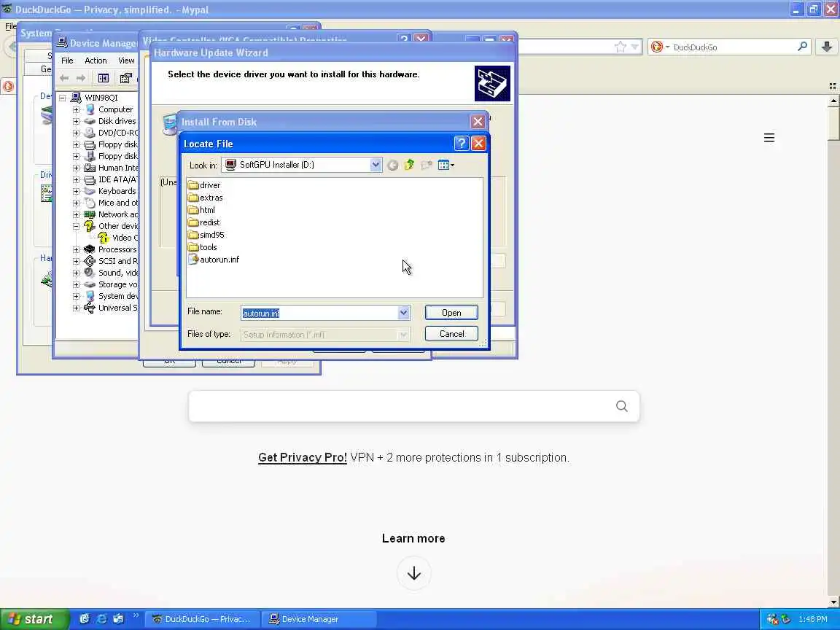The image size is (840, 630).
Task: Open Device Manager File menu
Action: click(x=67, y=61)
